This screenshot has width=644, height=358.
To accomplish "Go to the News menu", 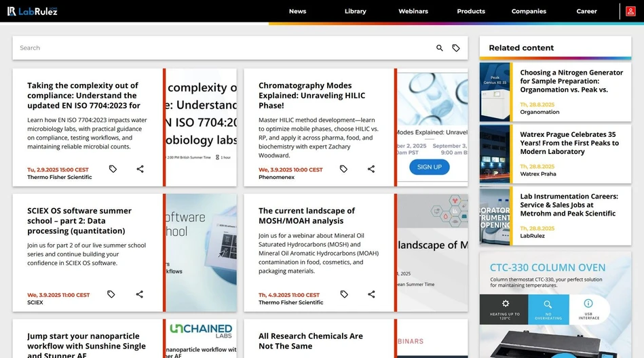I will pos(297,11).
